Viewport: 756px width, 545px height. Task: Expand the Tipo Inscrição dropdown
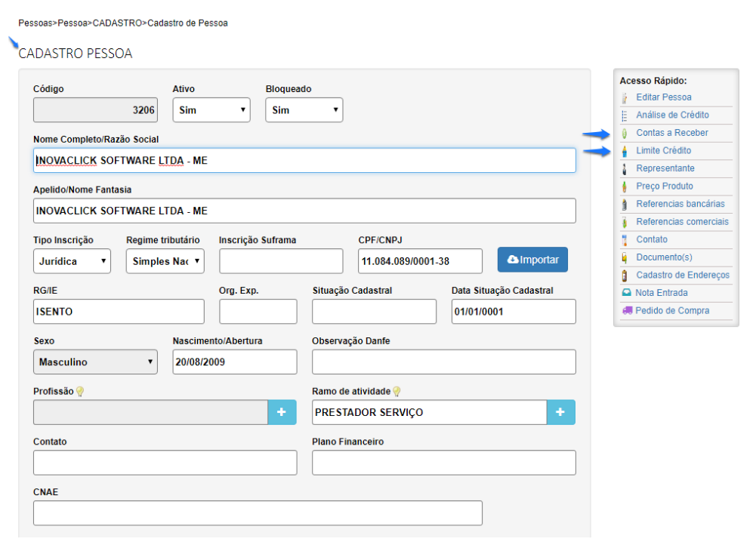coord(72,261)
